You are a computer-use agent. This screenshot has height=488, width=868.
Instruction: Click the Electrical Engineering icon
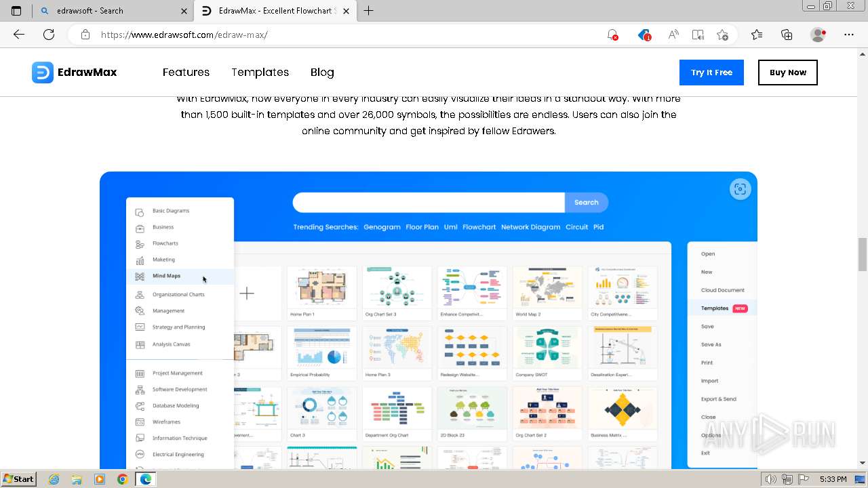tap(140, 455)
